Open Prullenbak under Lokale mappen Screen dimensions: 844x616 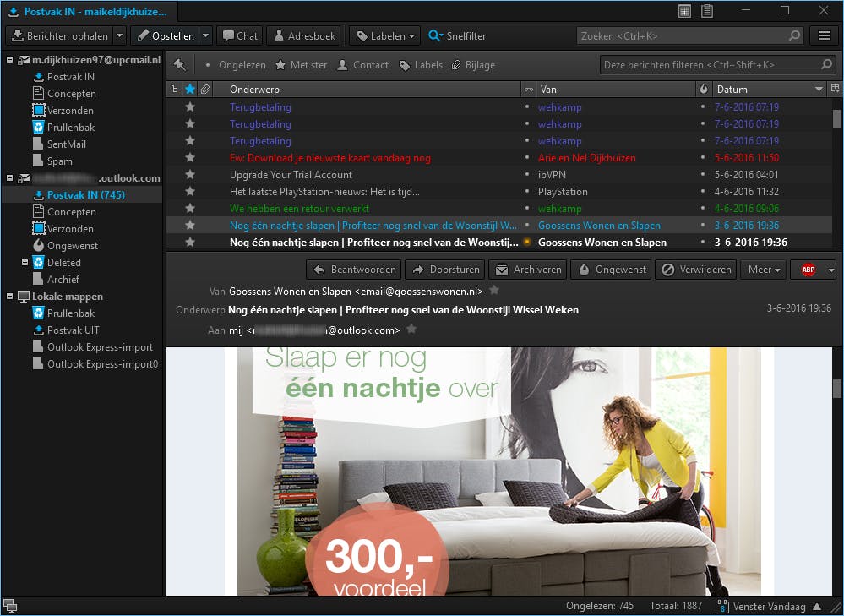coord(70,313)
